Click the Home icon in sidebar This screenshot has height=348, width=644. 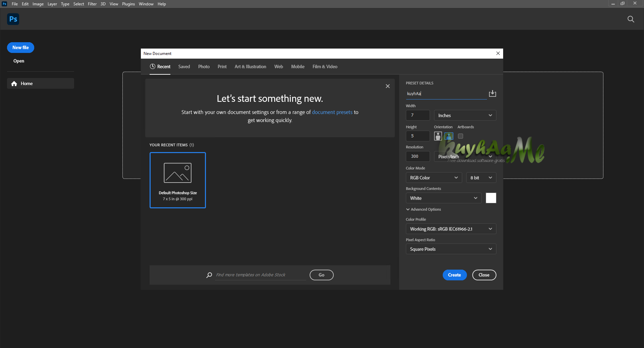pyautogui.click(x=14, y=84)
